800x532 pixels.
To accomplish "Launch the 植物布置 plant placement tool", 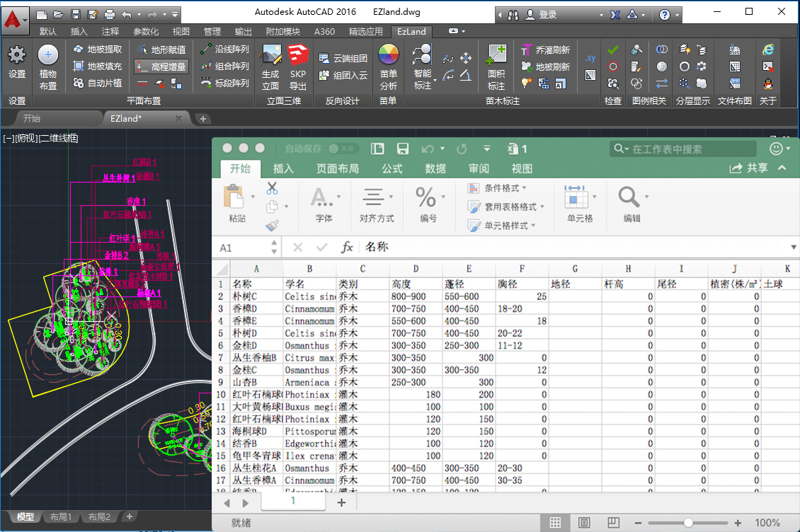I will click(48, 66).
